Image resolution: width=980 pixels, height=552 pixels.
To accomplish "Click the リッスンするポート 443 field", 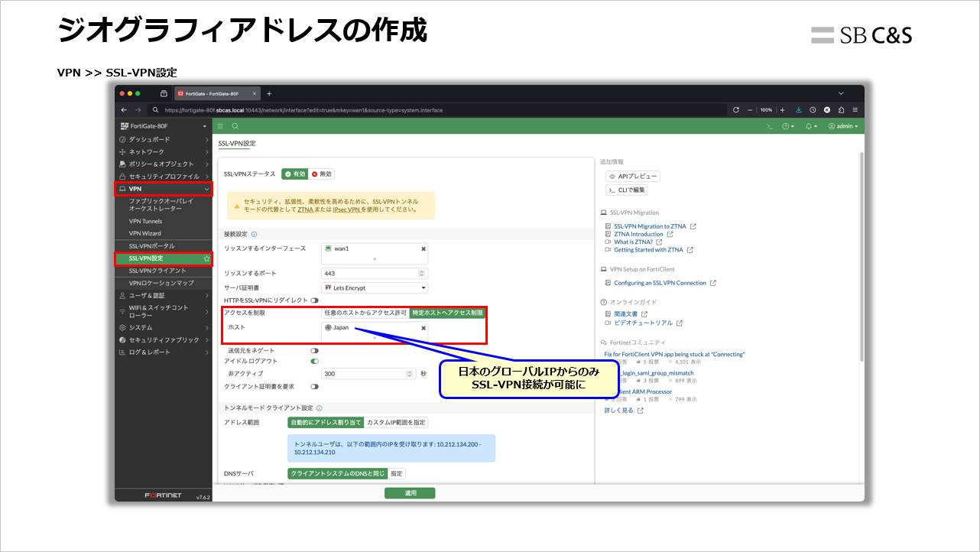I will pos(375,273).
